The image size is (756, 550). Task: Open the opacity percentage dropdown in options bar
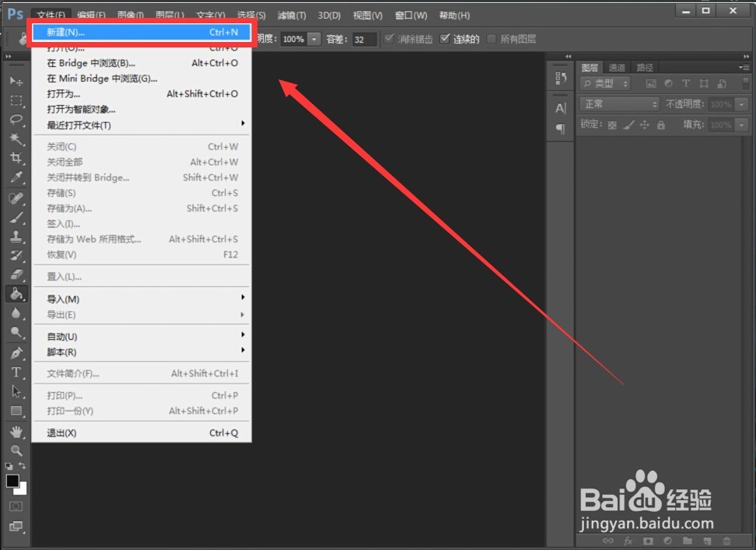pyautogui.click(x=314, y=39)
